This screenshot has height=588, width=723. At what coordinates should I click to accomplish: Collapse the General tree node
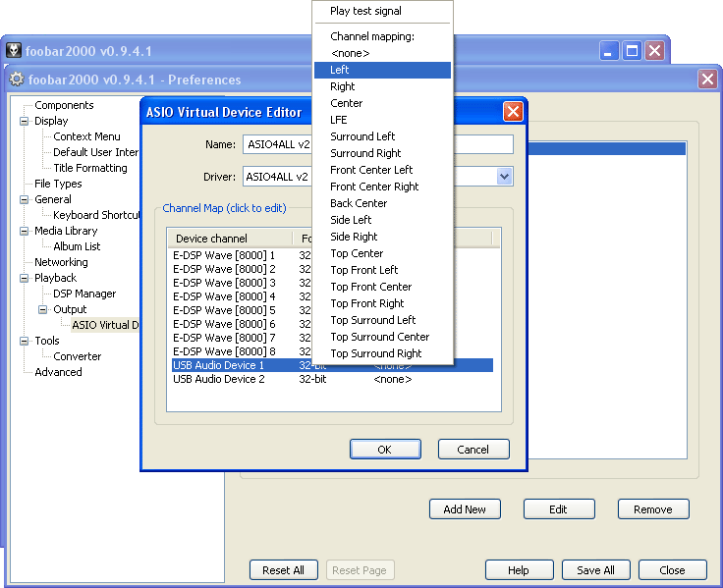[x=24, y=199]
